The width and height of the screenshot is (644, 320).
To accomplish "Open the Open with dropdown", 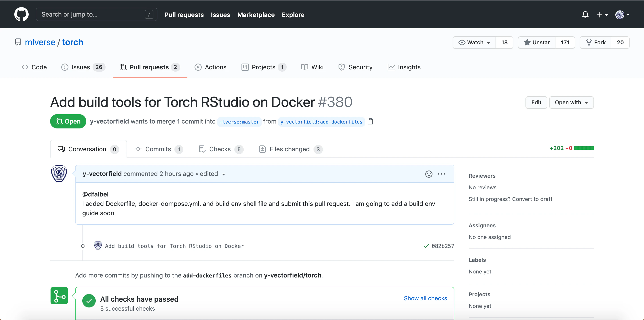I will point(572,102).
